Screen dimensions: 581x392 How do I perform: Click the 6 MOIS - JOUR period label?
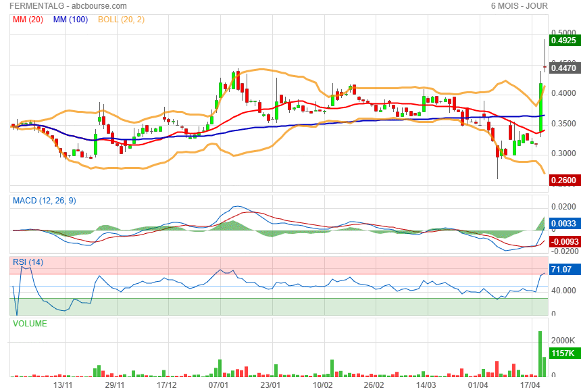(x=519, y=6)
